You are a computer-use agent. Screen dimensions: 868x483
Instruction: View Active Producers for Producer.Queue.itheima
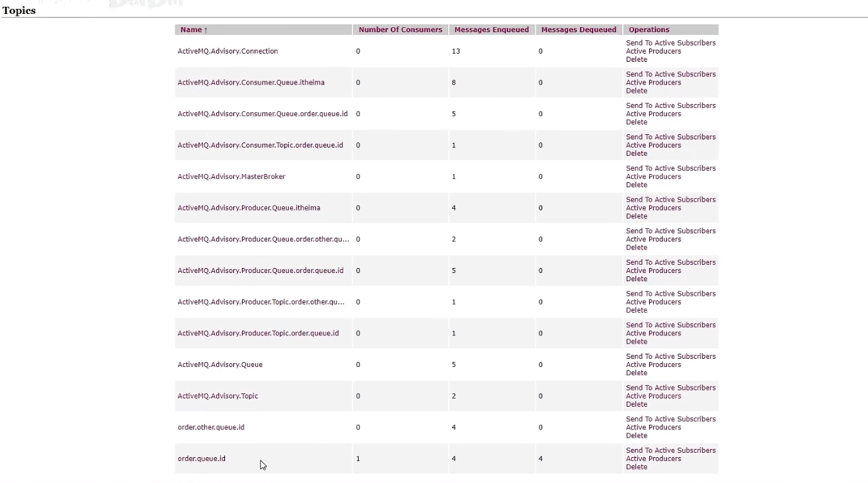tap(653, 208)
